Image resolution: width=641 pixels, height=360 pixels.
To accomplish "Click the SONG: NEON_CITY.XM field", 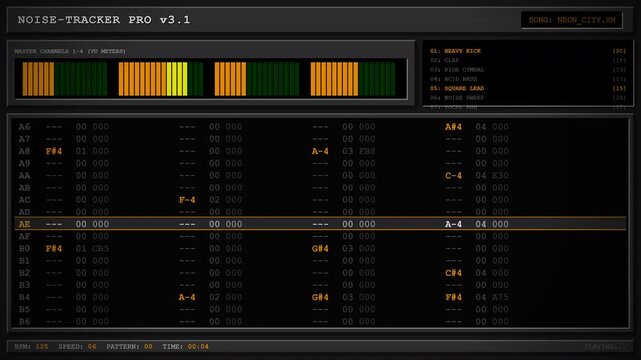I will click(x=572, y=20).
